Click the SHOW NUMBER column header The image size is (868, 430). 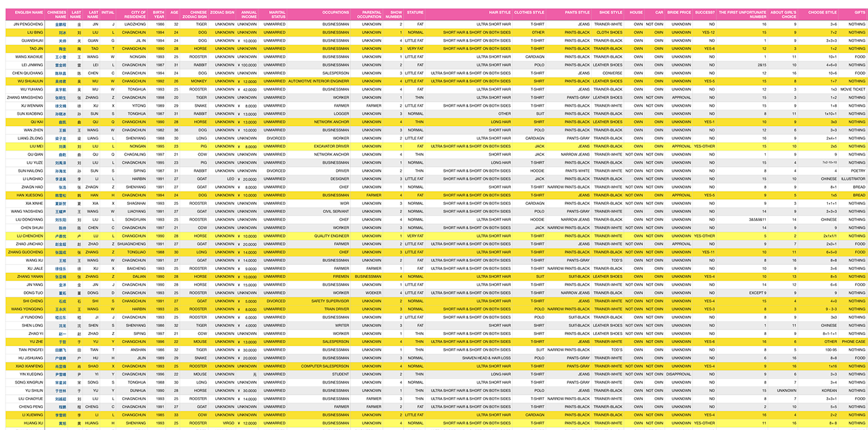[394, 14]
